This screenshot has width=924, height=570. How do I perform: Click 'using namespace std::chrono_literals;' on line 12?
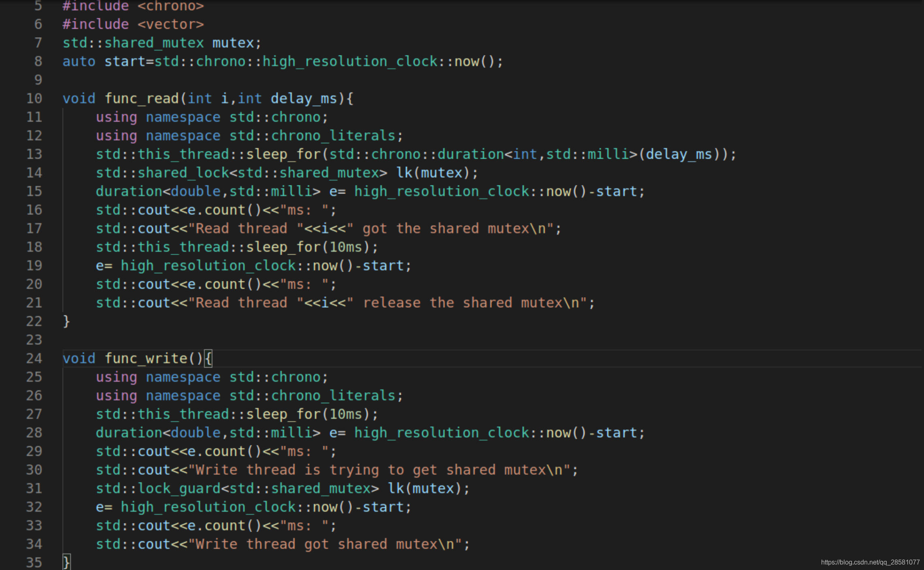249,136
